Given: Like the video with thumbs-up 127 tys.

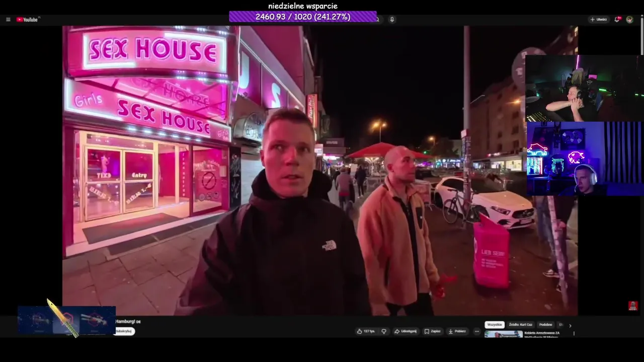Looking at the screenshot, I should [x=366, y=331].
